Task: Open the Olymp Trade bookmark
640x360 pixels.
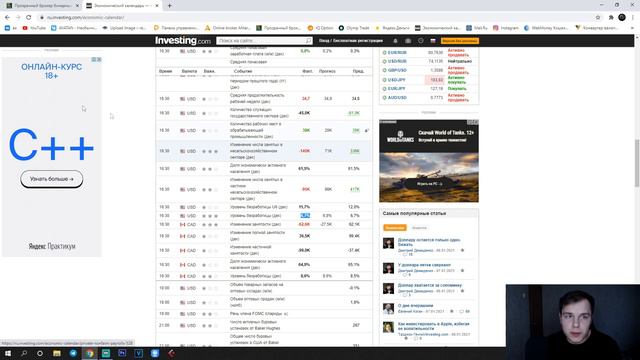Action: click(x=354, y=28)
